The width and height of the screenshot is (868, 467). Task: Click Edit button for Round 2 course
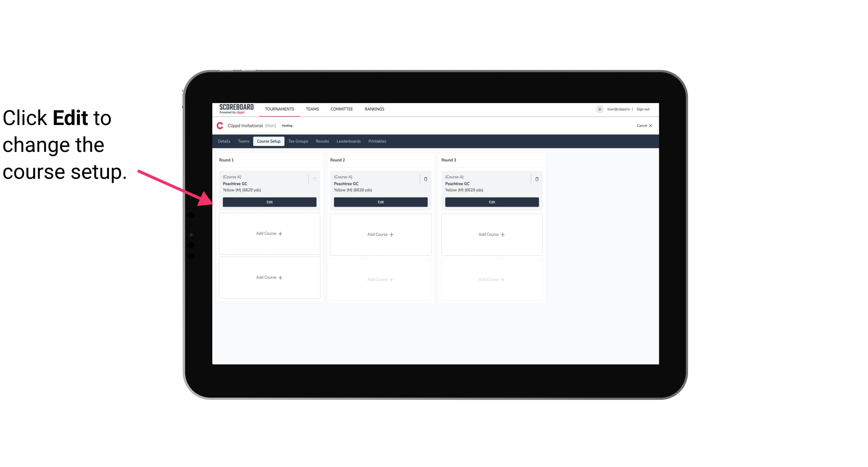[380, 201]
